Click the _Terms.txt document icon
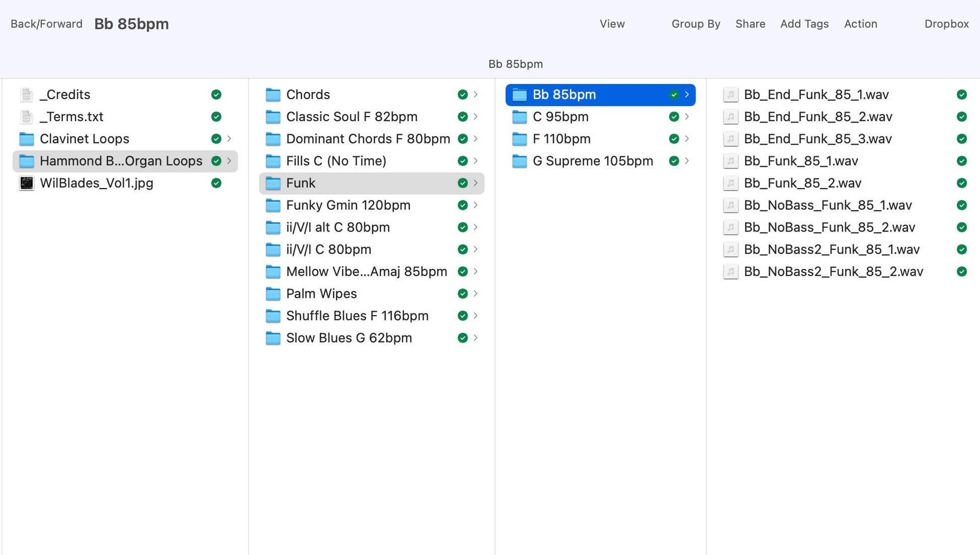This screenshot has height=555, width=980. [26, 117]
